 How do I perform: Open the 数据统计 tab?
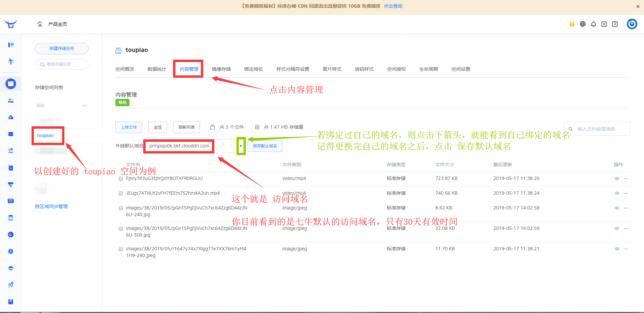click(157, 69)
